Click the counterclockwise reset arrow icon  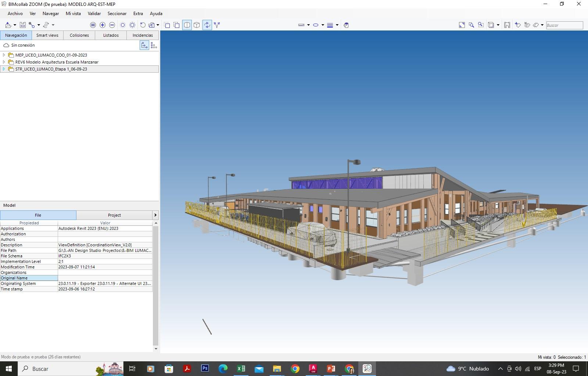pyautogui.click(x=143, y=25)
